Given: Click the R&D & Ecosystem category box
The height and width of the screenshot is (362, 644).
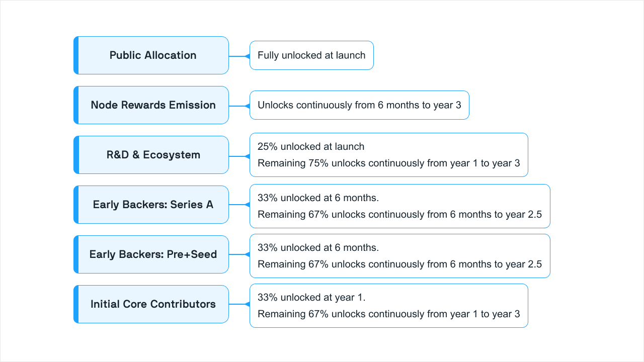Looking at the screenshot, I should 153,155.
